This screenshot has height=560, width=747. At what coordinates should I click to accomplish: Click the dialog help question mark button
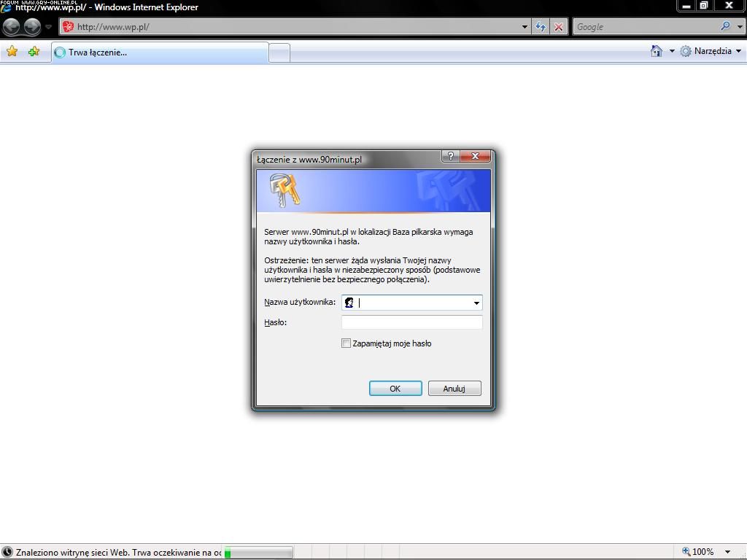coord(450,156)
